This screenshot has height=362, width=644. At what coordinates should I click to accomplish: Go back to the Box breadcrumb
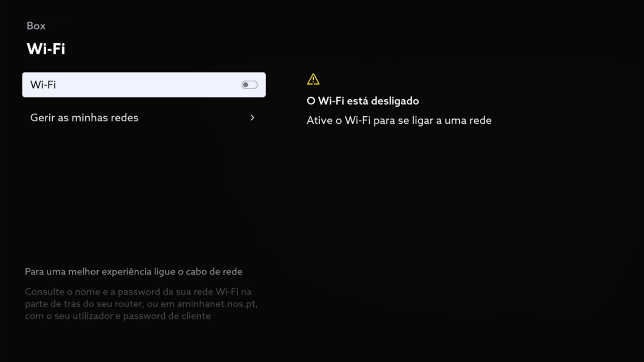(x=36, y=26)
